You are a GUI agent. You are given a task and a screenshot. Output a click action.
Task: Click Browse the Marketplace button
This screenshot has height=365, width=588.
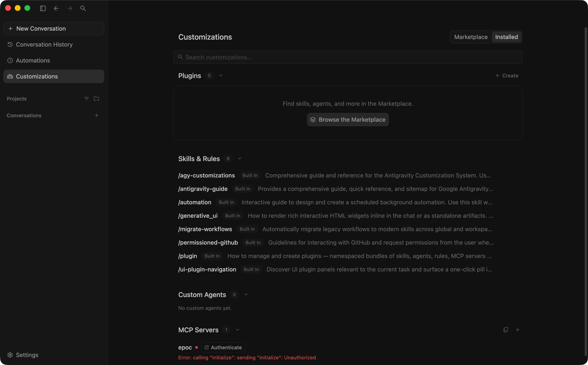pyautogui.click(x=348, y=120)
